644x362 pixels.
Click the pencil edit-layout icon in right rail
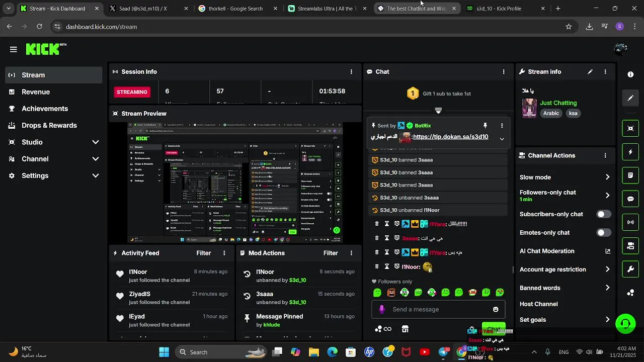pos(630,98)
